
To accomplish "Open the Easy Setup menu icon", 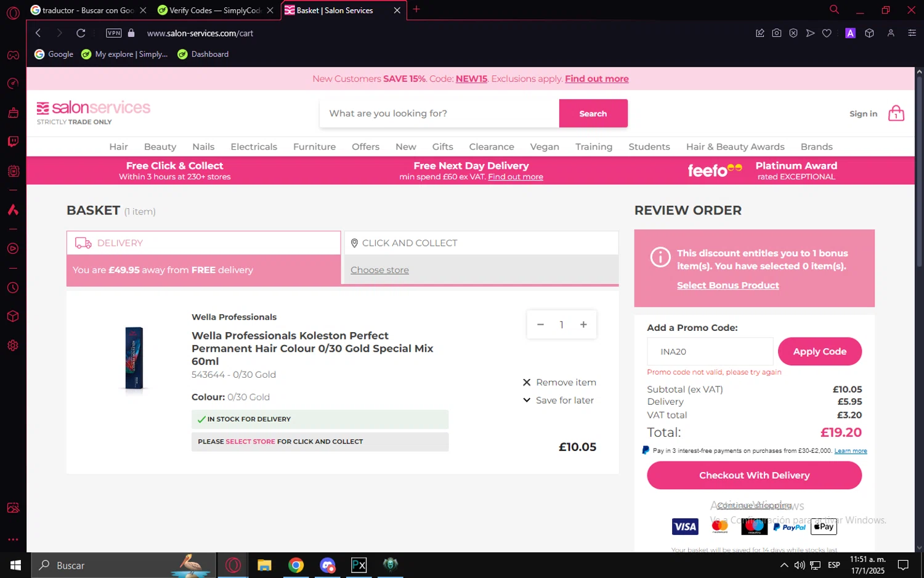I will point(912,33).
